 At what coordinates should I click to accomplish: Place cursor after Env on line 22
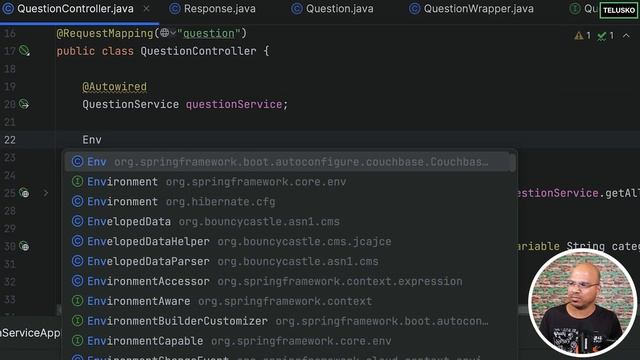pyautogui.click(x=102, y=140)
